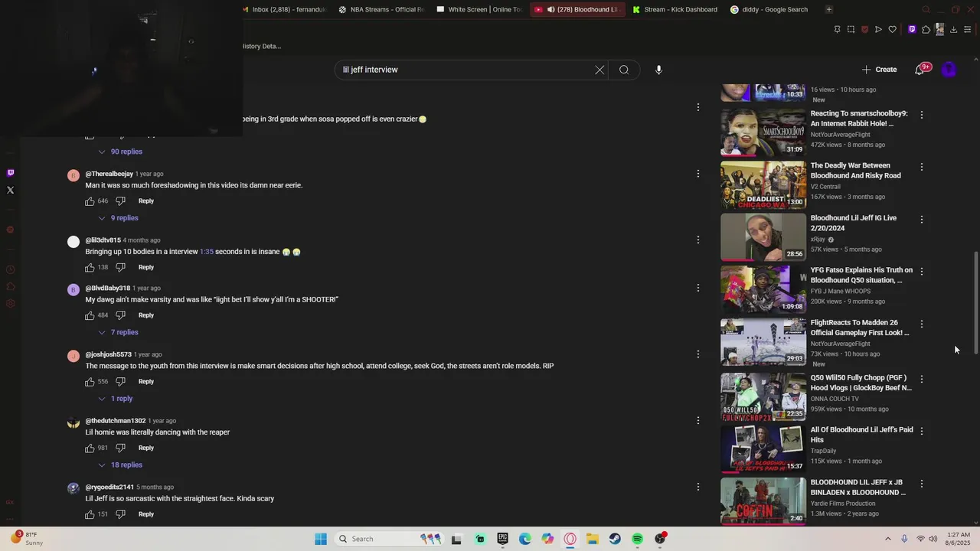Open browser easy setup sliders menu
Viewport: 980px width, 551px height.
(968, 30)
